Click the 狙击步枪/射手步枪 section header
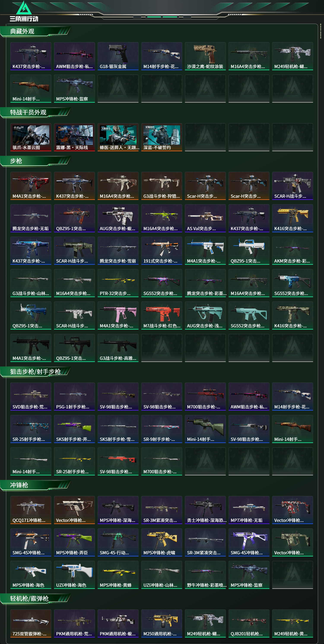The width and height of the screenshot is (324, 644). point(35,372)
